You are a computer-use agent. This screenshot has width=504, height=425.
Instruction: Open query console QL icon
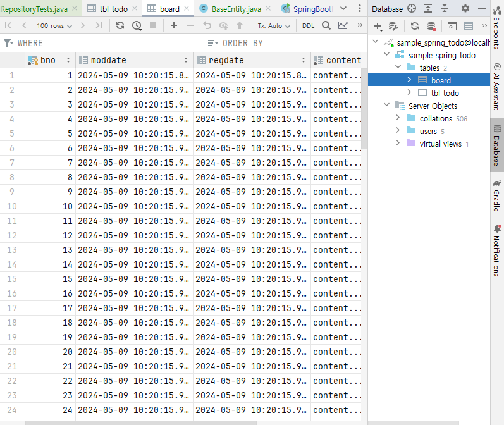(x=452, y=26)
